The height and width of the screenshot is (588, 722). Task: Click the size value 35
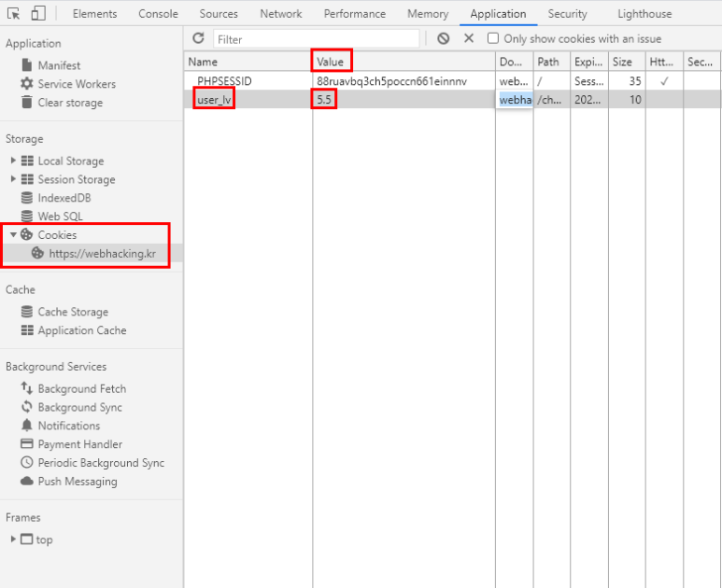(635, 81)
